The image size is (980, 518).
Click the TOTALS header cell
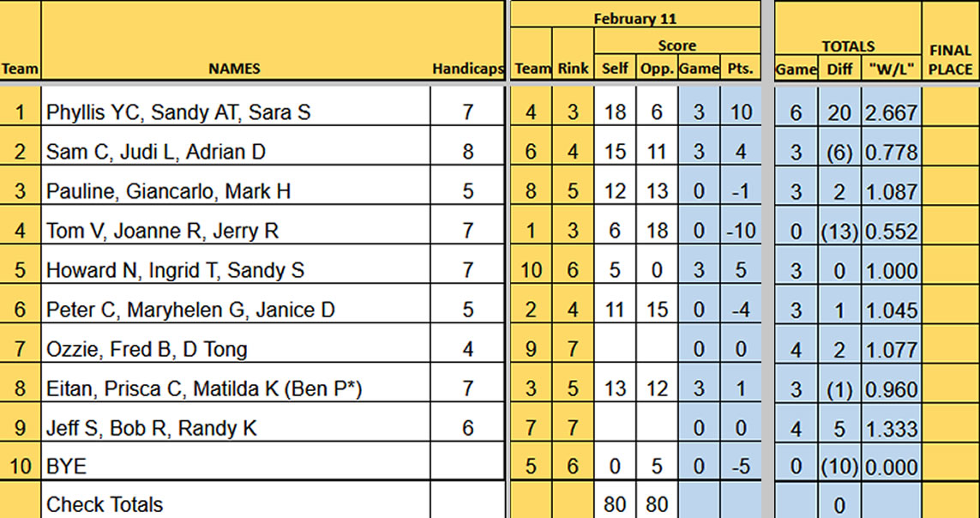click(848, 46)
